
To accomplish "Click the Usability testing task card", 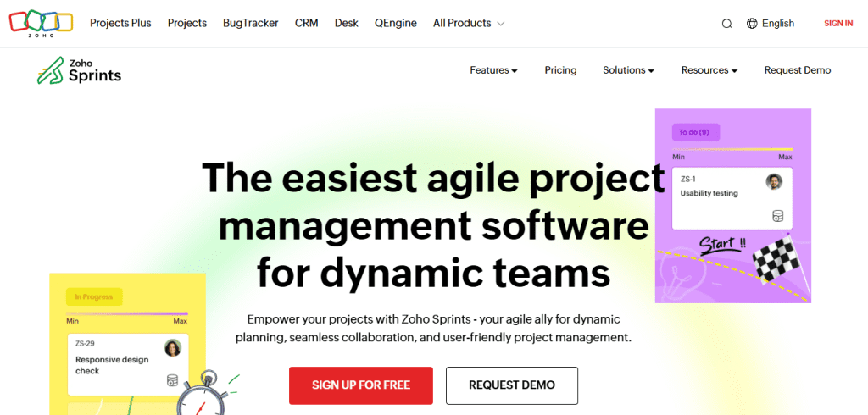I will tap(732, 199).
